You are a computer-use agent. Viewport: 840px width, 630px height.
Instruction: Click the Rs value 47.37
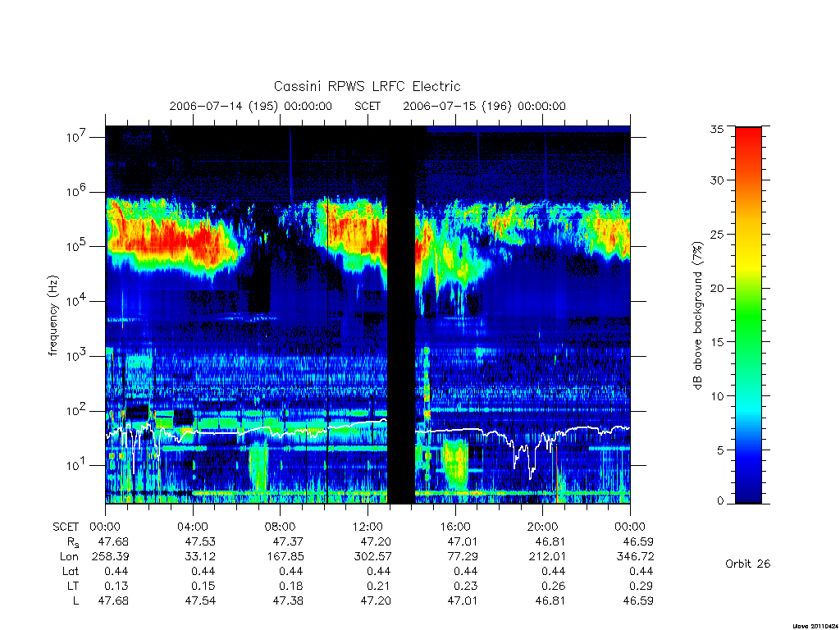pos(288,541)
